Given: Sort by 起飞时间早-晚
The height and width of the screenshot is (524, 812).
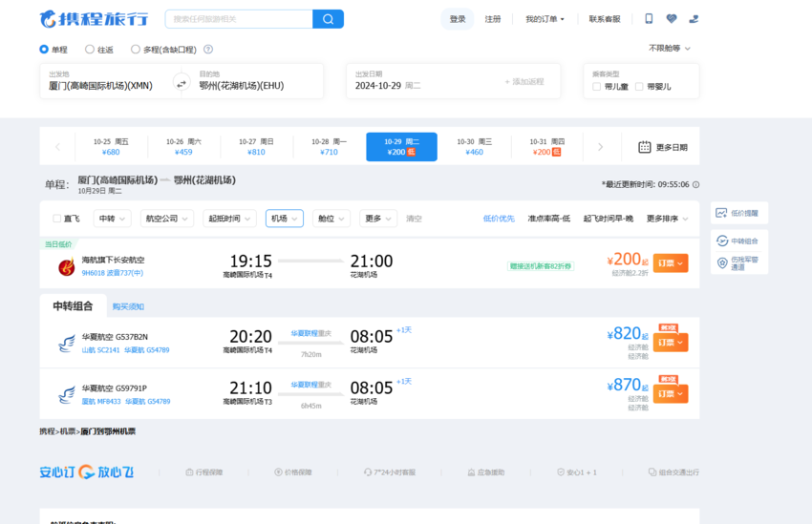Looking at the screenshot, I should 608,219.
